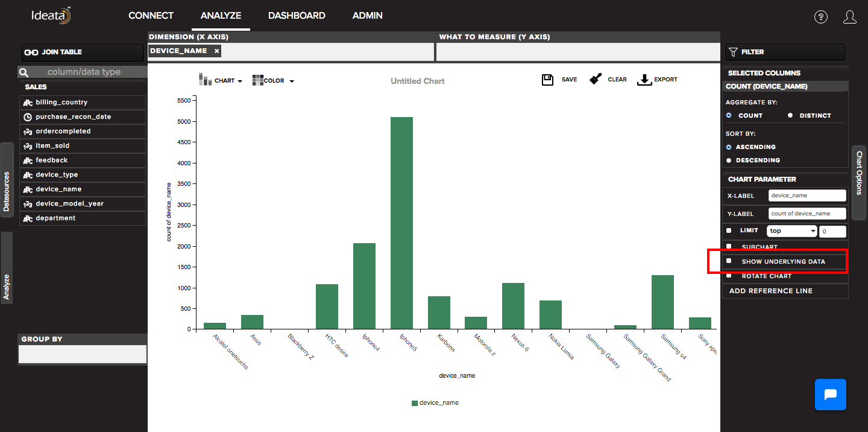Choose Descending sort order

pos(729,160)
